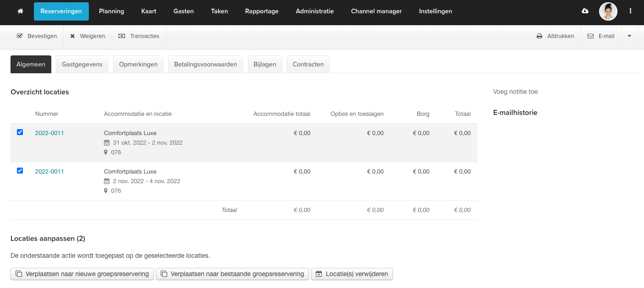Open the Channel manager menu
This screenshot has height=288, width=644.
point(377,11)
